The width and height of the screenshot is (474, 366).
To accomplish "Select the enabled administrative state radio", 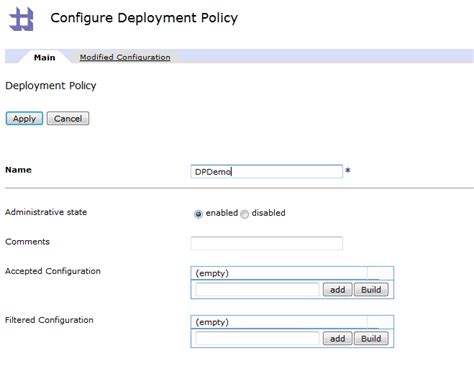I will [x=198, y=214].
